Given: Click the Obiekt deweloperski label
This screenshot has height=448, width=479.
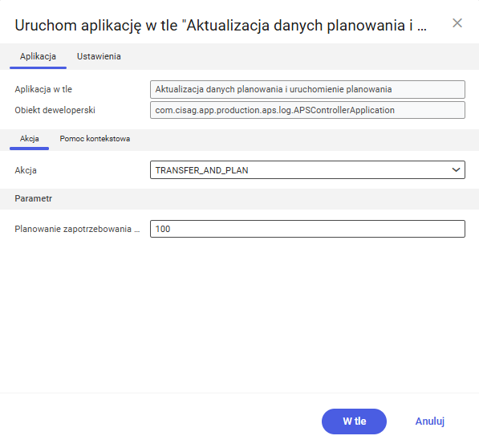Looking at the screenshot, I should 55,110.
